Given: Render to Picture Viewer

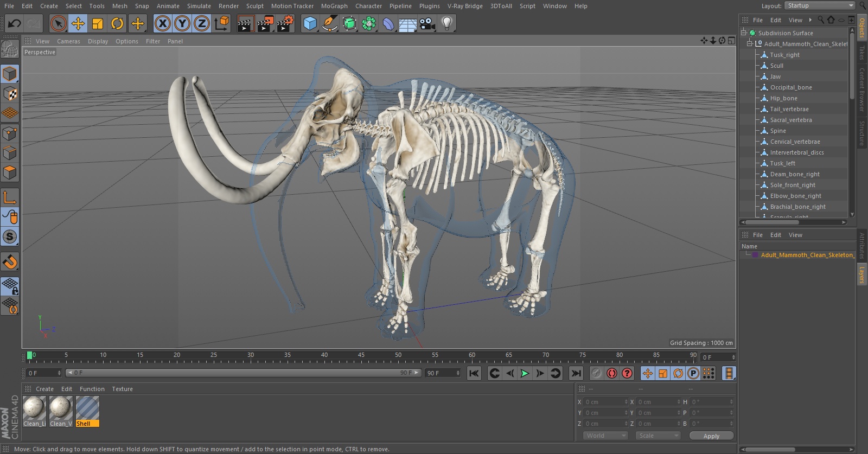Looking at the screenshot, I should tap(265, 23).
